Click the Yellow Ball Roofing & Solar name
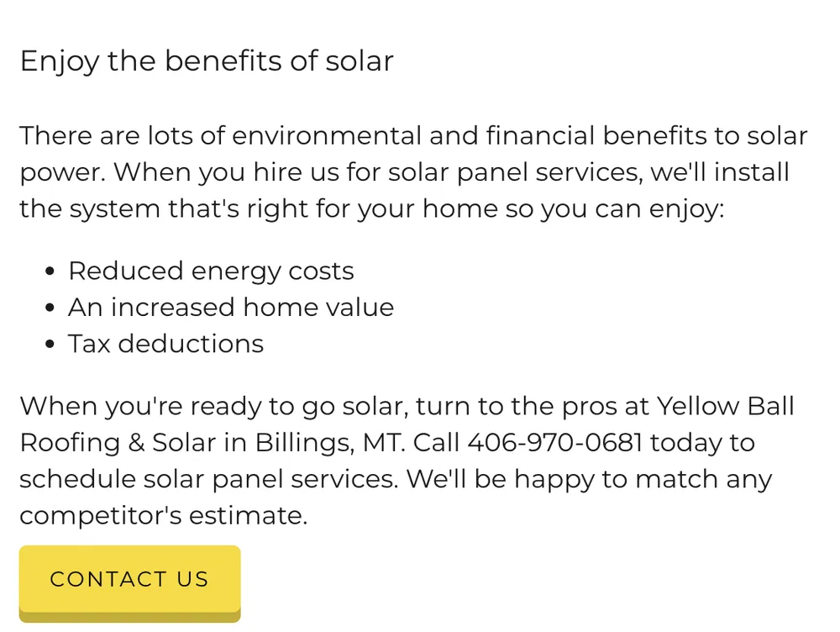The width and height of the screenshot is (840, 632). click(x=727, y=406)
